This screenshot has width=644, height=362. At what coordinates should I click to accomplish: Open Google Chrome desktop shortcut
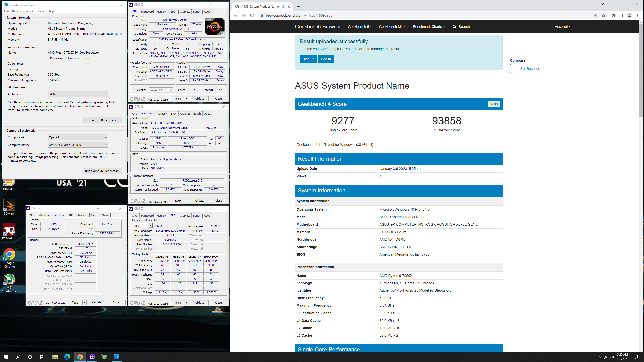click(9, 258)
